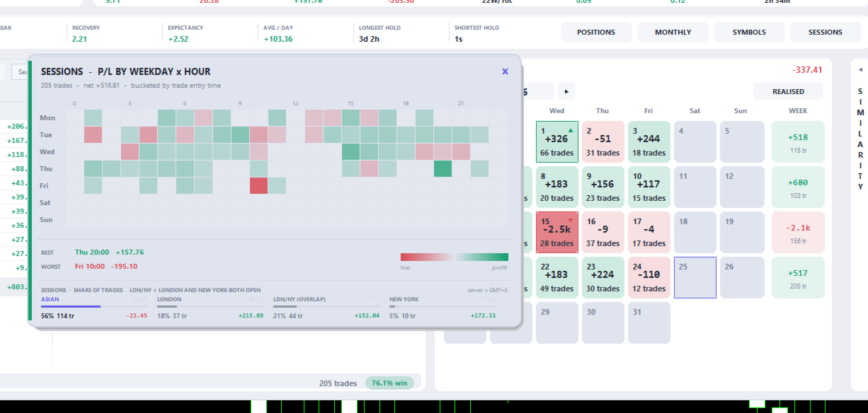The height and width of the screenshot is (413, 868).
Task: Open the Positions view
Action: point(596,32)
